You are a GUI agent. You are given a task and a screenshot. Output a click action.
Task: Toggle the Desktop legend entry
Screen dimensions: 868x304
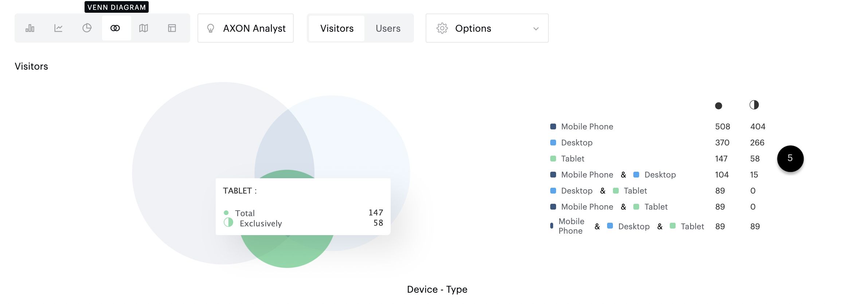[x=576, y=143]
